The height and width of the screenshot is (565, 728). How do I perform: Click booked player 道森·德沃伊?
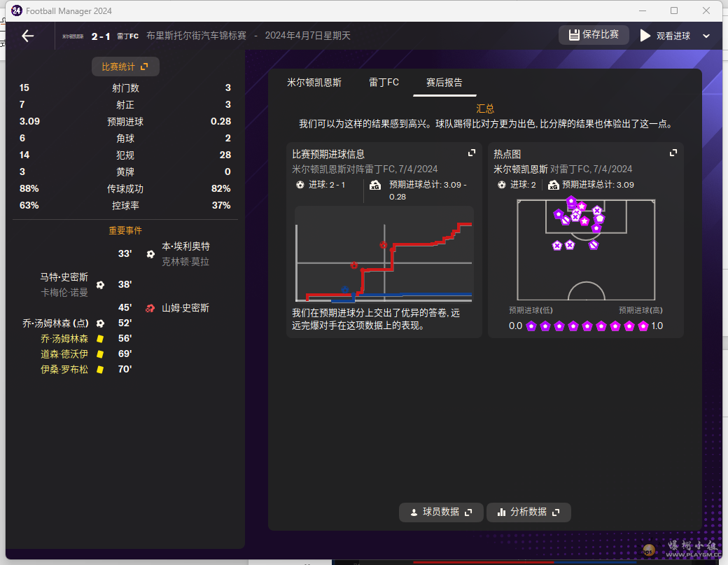click(64, 354)
